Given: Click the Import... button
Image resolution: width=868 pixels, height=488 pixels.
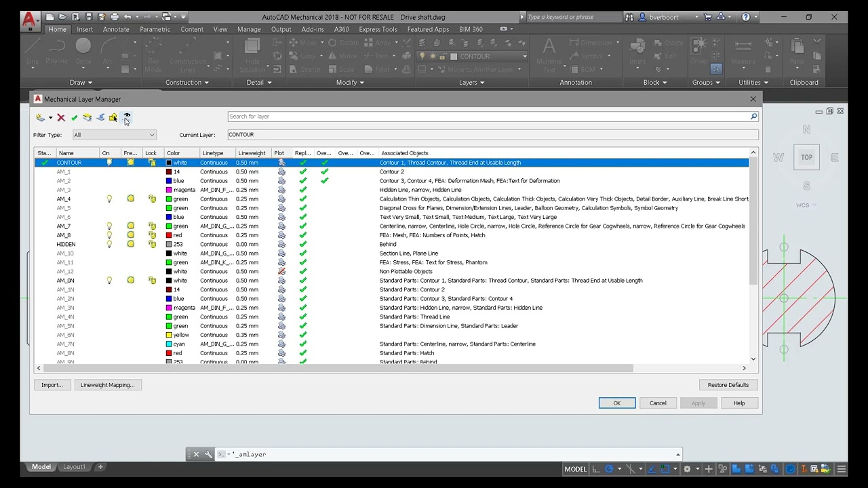Looking at the screenshot, I should [x=52, y=385].
